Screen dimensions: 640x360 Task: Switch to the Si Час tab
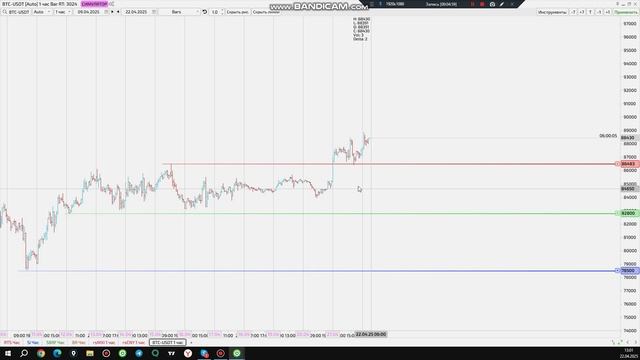pyautogui.click(x=33, y=342)
